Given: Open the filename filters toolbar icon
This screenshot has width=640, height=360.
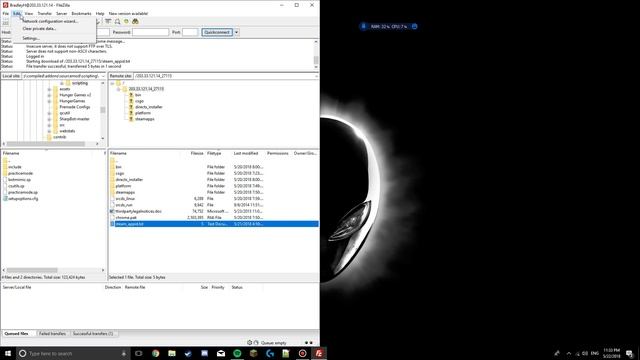Looking at the screenshot, I should (108, 21).
